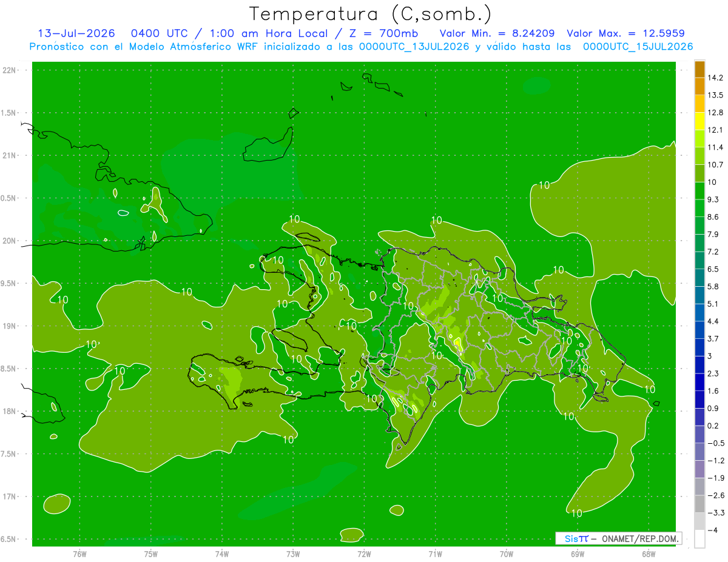Viewport: 728px width, 562px height.
Task: Click colorbar value "13.5"
Action: coord(716,95)
